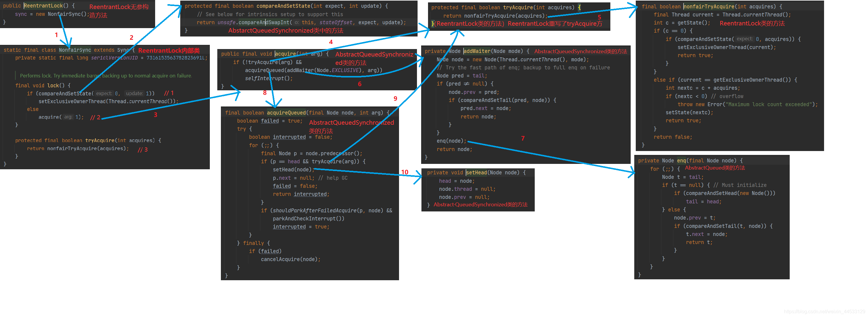
Task: Click the 'int c = getState()' line
Action: pyautogui.click(x=682, y=23)
